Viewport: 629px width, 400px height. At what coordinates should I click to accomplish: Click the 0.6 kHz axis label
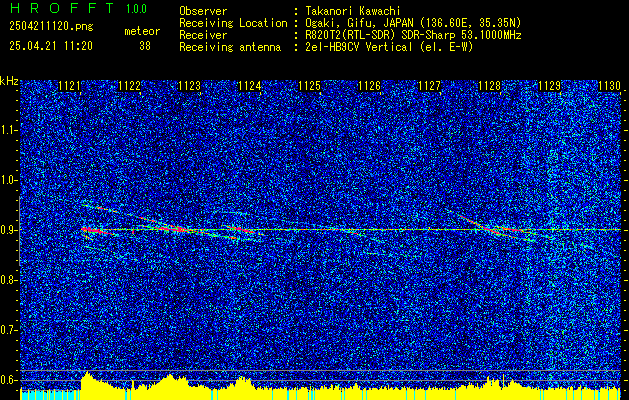tap(8, 380)
